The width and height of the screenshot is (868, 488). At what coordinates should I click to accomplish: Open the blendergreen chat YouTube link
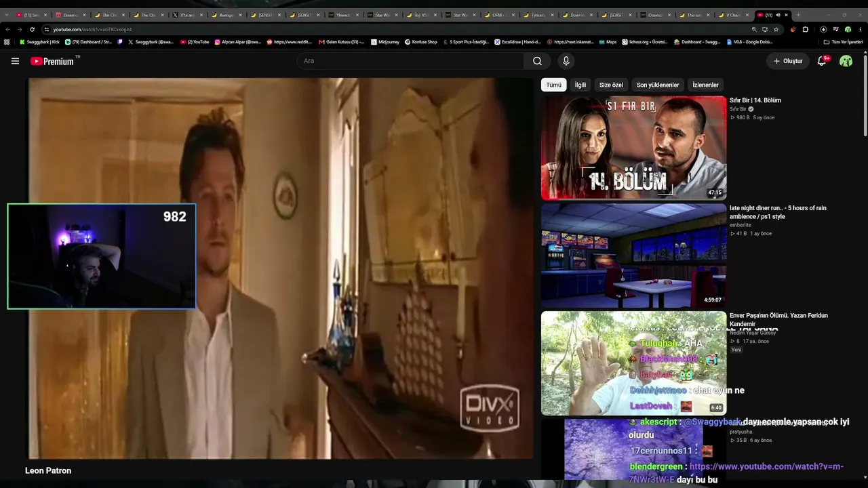[736, 472]
